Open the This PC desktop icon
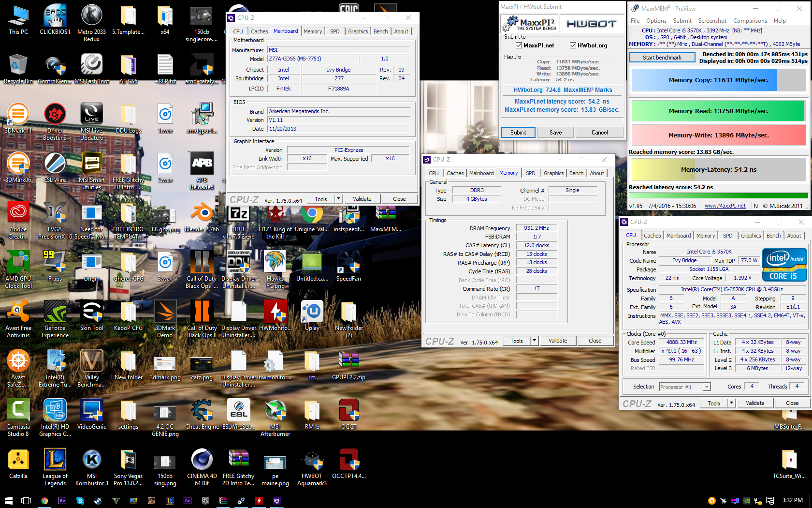This screenshot has height=508, width=812. point(18,19)
